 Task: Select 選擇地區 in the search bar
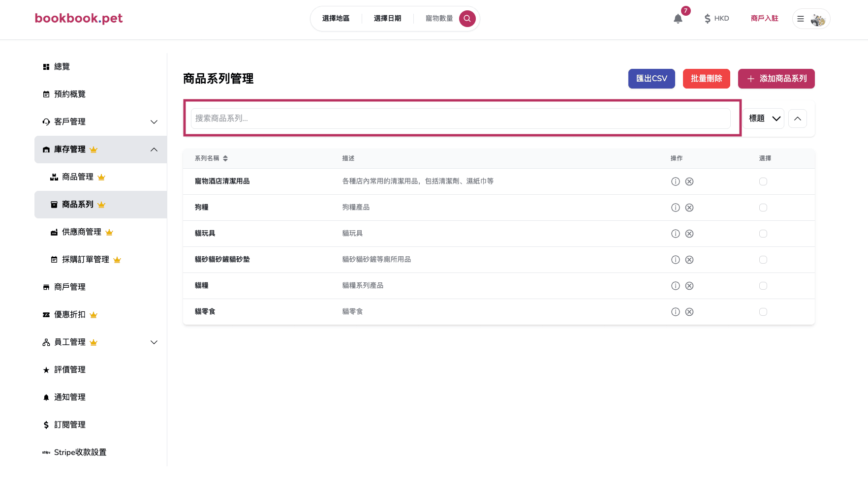click(x=336, y=19)
